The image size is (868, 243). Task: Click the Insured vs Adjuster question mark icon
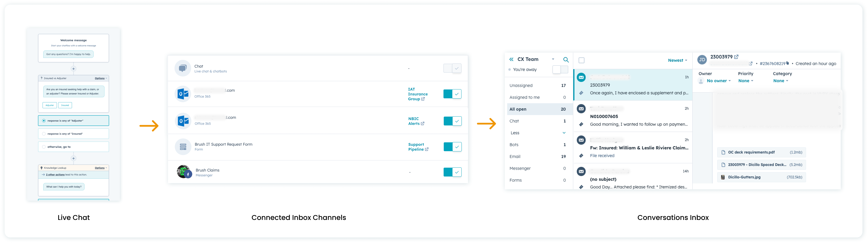[41, 78]
